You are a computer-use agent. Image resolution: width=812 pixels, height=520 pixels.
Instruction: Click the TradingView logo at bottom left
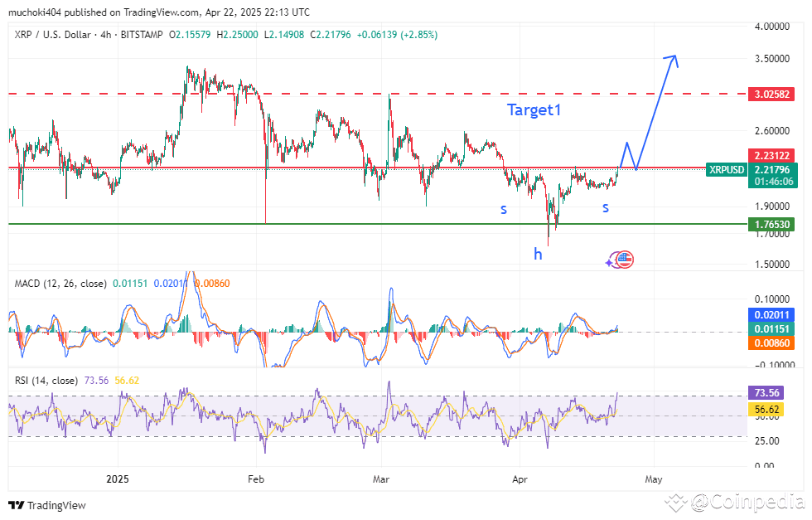[x=47, y=505]
